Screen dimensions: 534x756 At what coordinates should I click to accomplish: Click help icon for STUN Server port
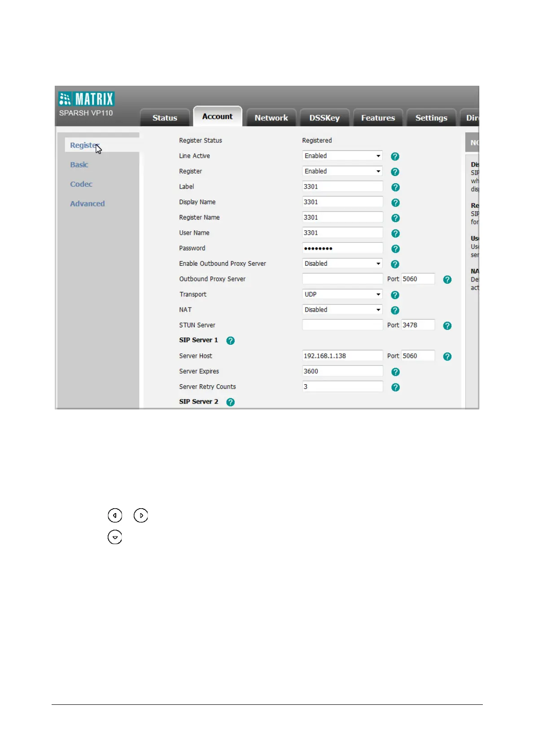[447, 325]
